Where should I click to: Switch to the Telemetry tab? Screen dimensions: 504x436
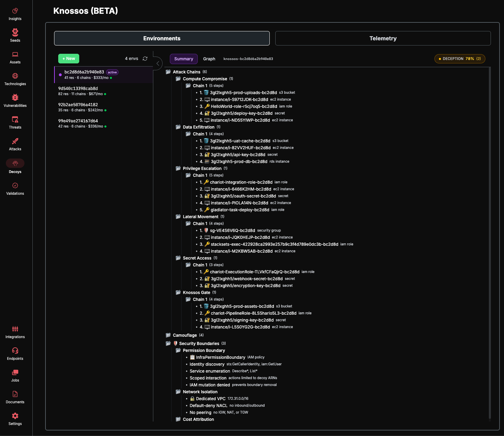(x=383, y=38)
